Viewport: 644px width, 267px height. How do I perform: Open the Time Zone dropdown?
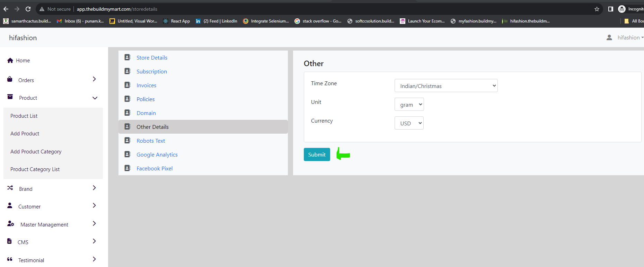click(x=446, y=86)
